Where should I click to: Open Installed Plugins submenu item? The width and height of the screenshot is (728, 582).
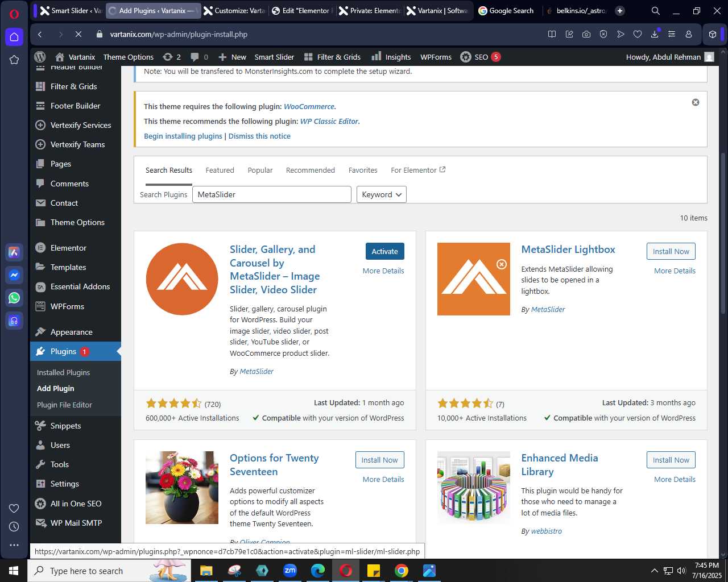pos(63,372)
